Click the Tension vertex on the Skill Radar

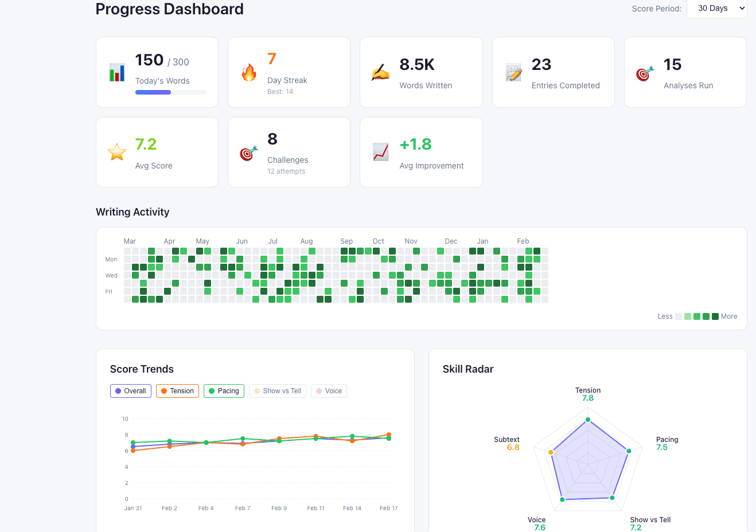point(587,419)
